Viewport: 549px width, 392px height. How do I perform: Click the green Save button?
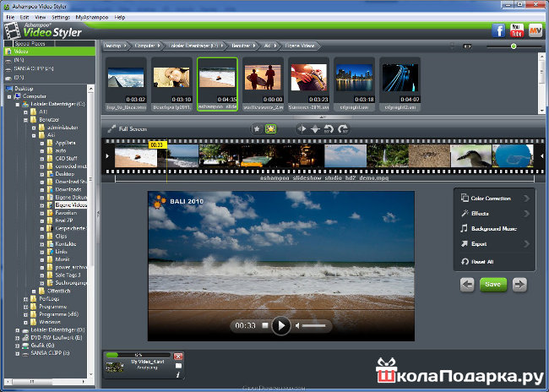point(493,285)
